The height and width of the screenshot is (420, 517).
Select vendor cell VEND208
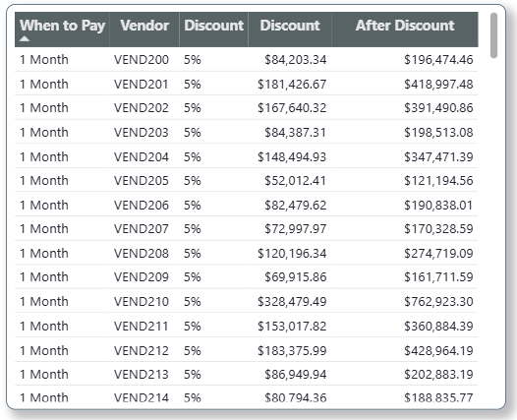click(142, 253)
